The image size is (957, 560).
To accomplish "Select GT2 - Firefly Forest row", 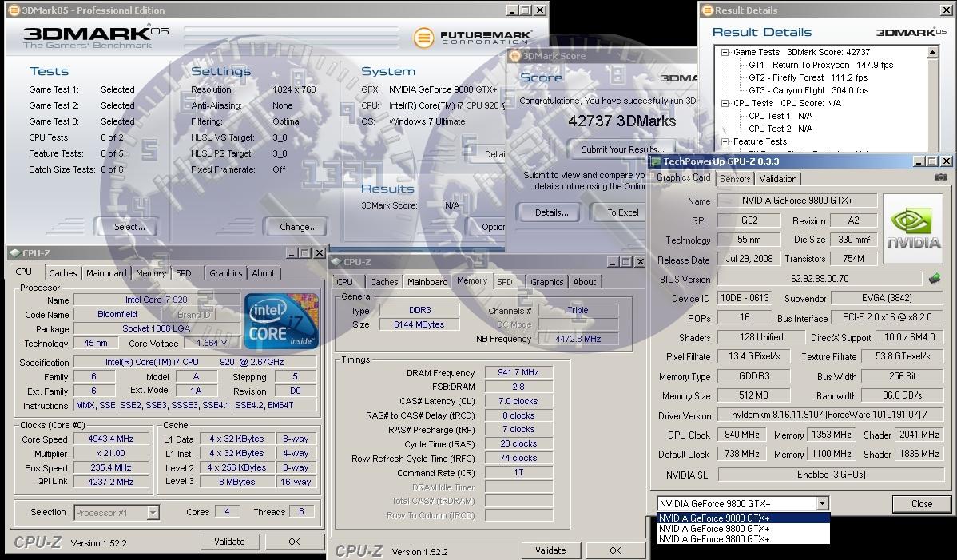I will coord(808,77).
